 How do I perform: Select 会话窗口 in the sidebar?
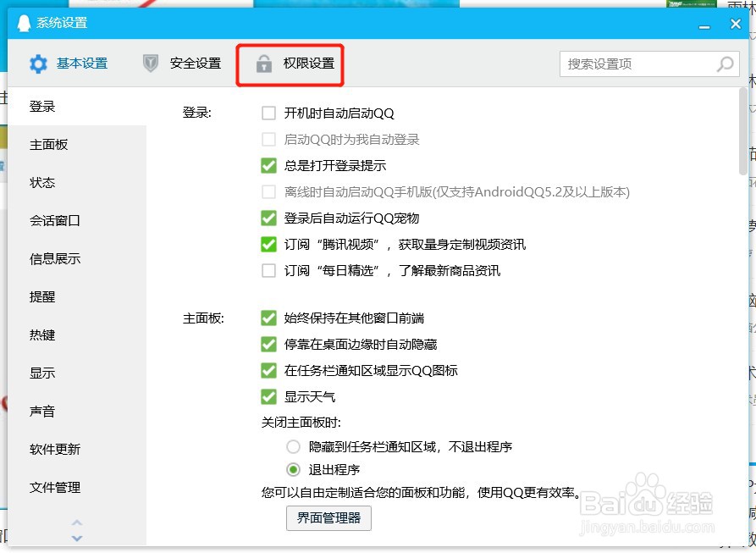click(77, 220)
